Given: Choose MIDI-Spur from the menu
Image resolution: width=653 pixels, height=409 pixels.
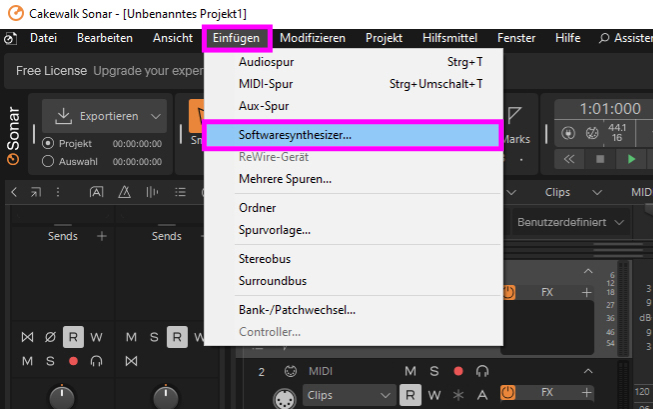Looking at the screenshot, I should (353, 84).
